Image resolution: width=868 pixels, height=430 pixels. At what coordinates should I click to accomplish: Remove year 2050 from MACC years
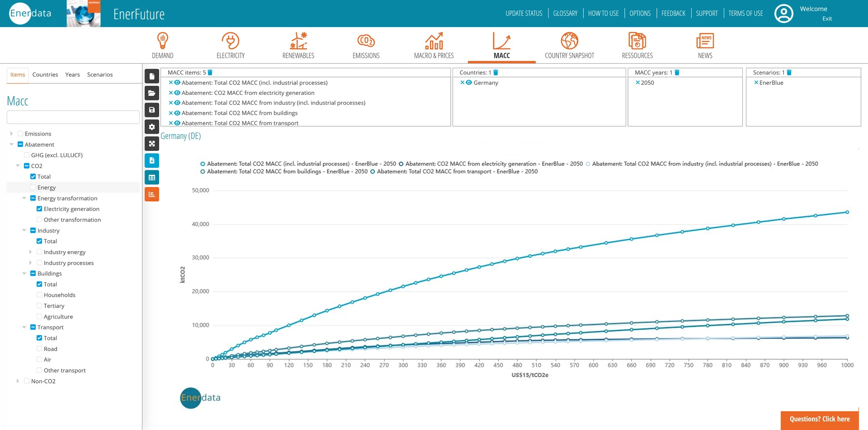tap(637, 83)
